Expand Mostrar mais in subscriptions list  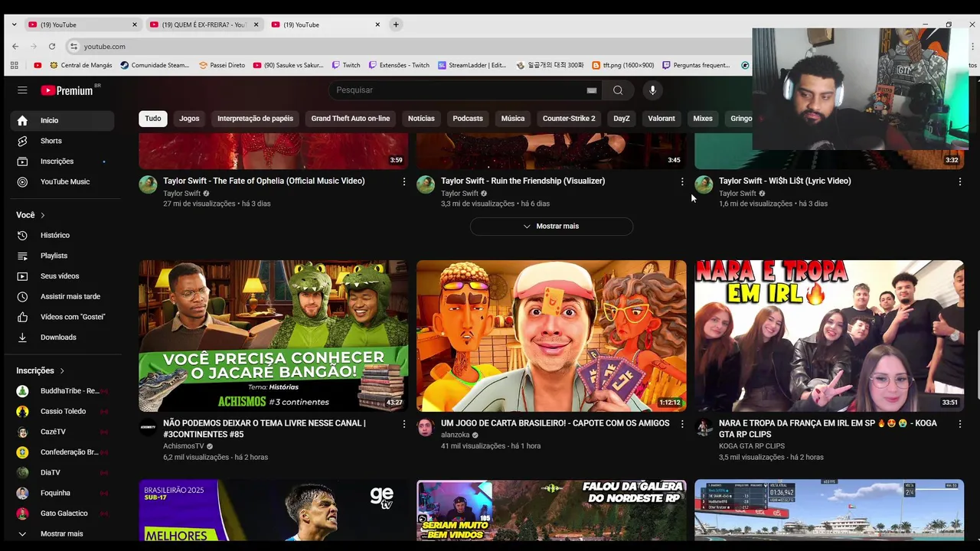[x=63, y=533]
